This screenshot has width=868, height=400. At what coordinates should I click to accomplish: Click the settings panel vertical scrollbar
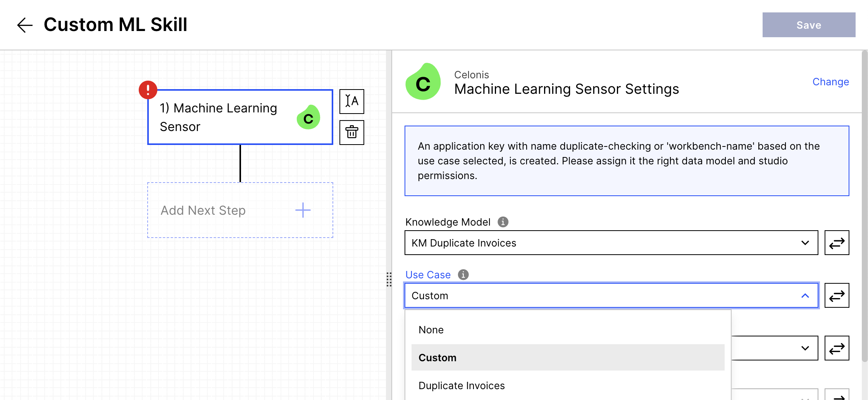point(865,206)
